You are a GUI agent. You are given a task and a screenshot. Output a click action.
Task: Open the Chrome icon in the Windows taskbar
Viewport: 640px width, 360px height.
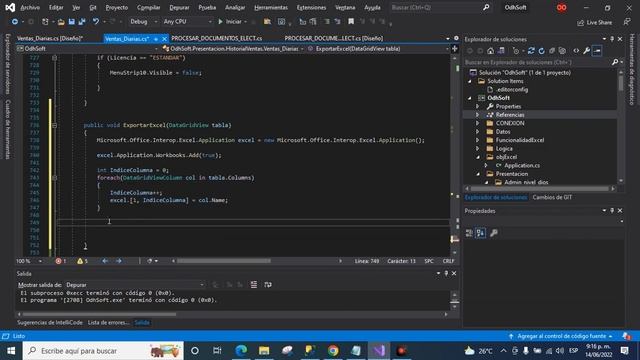333,351
